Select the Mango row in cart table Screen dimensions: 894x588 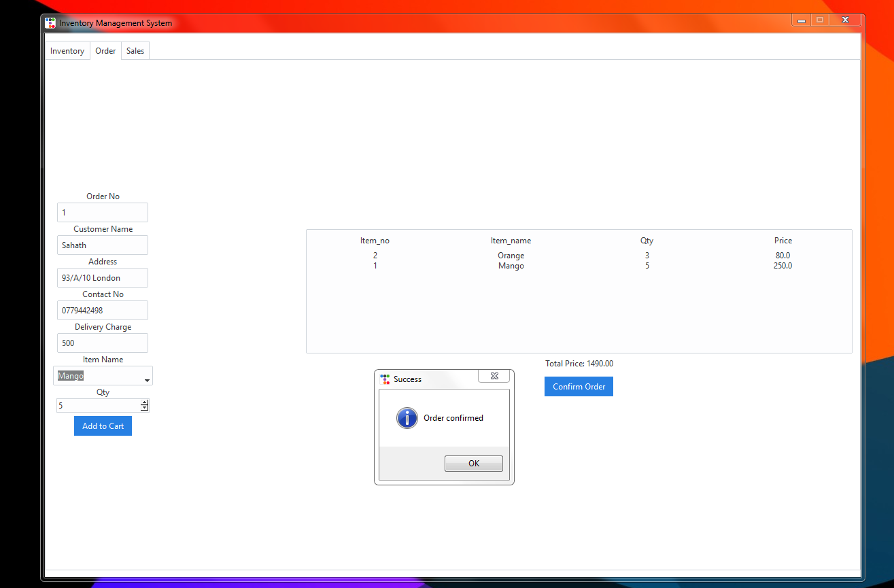point(579,266)
